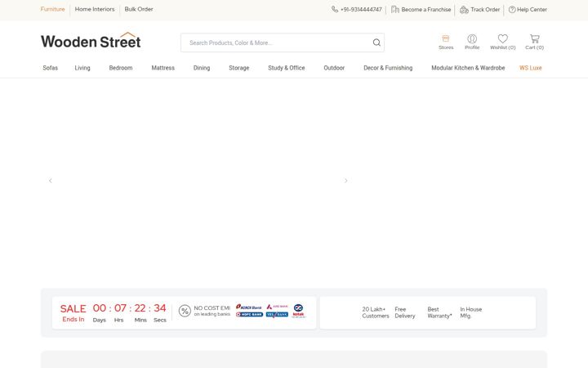Select the Bulk Order top tab
Image resolution: width=588 pixels, height=368 pixels.
click(139, 9)
